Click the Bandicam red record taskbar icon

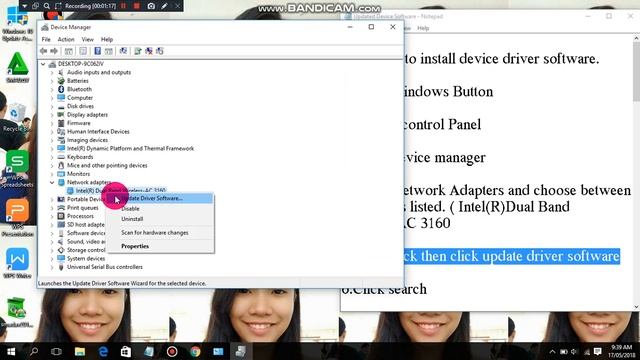pyautogui.click(x=172, y=351)
